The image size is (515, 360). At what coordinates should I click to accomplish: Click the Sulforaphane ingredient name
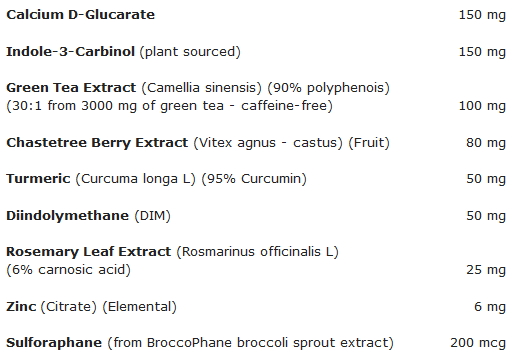click(x=54, y=343)
